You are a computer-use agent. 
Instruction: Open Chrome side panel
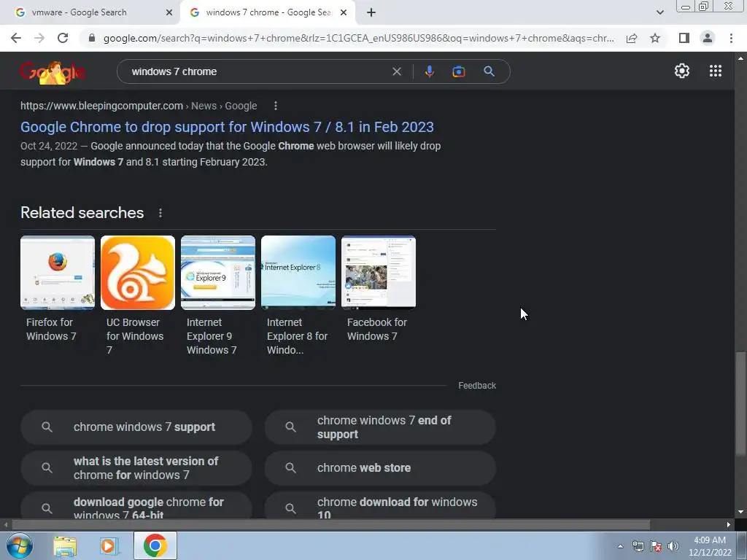684,38
